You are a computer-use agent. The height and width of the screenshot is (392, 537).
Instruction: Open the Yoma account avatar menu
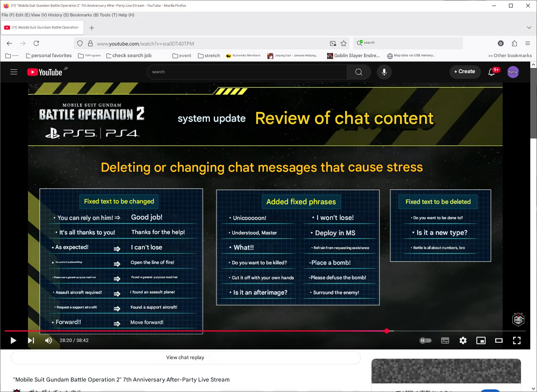tap(513, 72)
